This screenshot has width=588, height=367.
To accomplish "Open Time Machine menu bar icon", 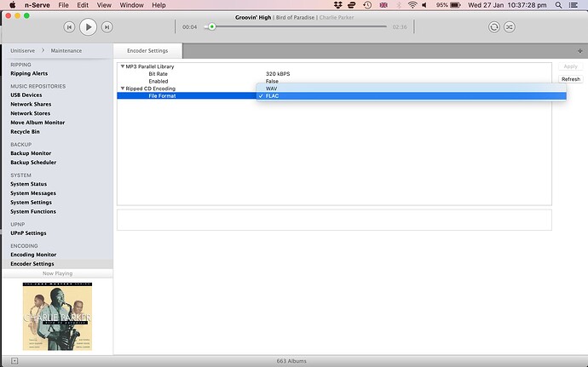I will click(x=367, y=5).
